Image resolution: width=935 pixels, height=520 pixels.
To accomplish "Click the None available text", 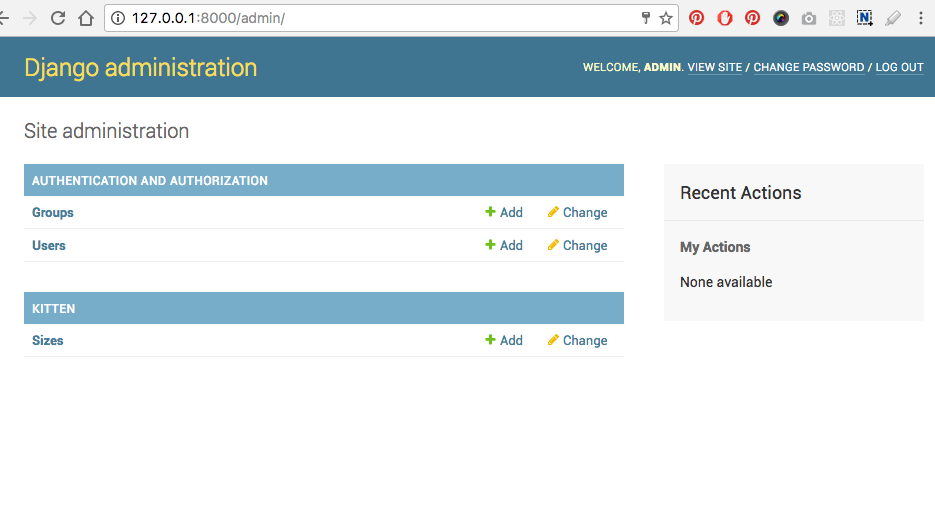I will 726,282.
